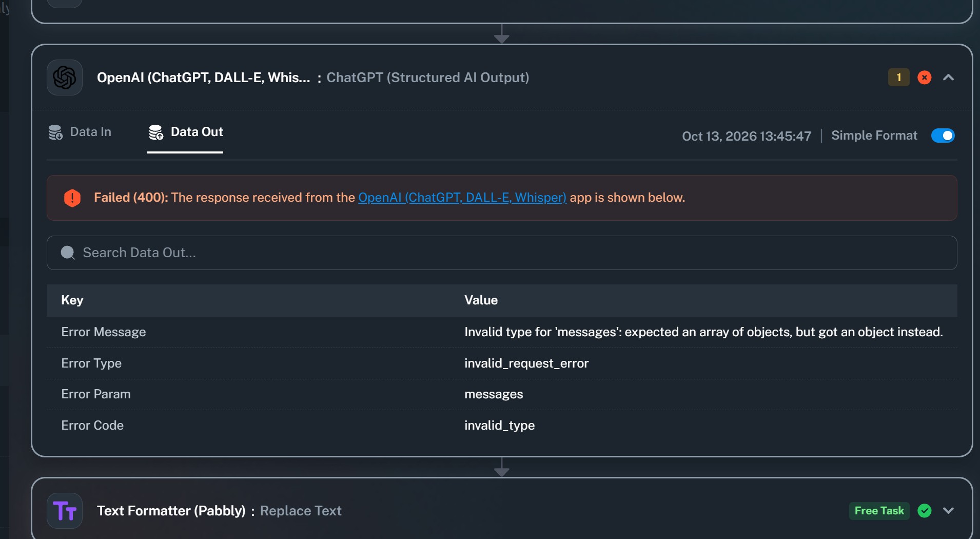980x539 pixels.
Task: Click the OpenAI app logo icon
Action: coord(65,78)
